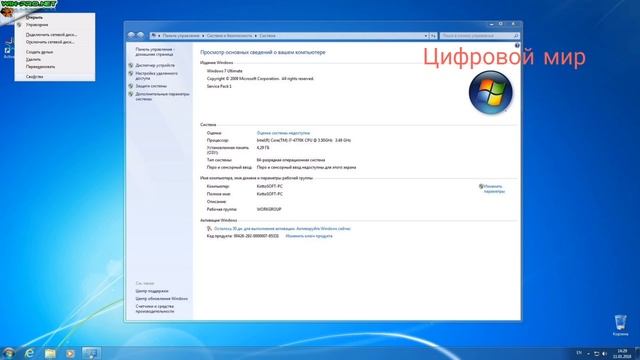The height and width of the screenshot is (360, 640).
Task: Click the Изменить параметры link
Action: [x=494, y=189]
